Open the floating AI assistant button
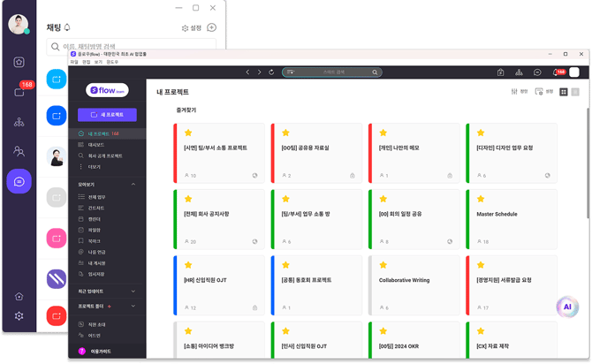 (x=566, y=307)
